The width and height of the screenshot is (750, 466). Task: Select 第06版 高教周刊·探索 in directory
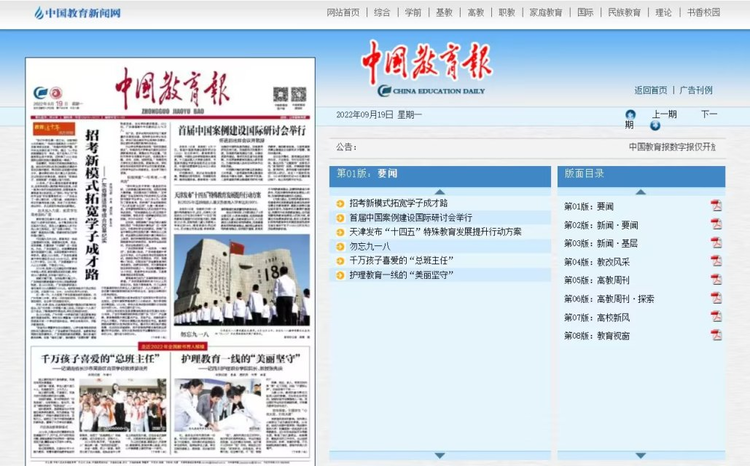pyautogui.click(x=610, y=299)
